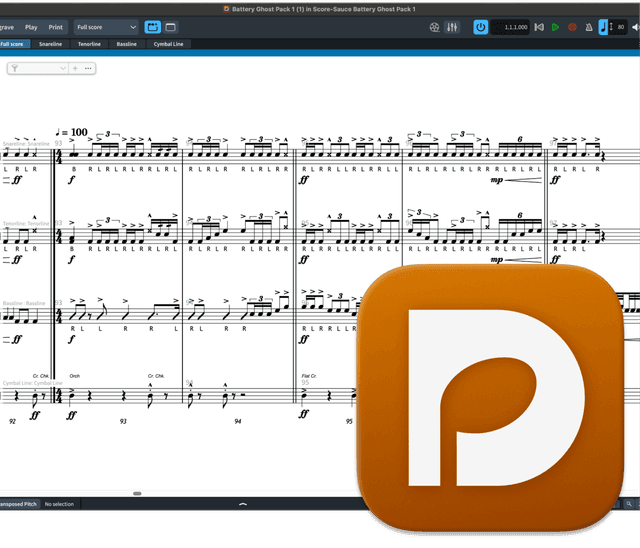Open the filter options ellipsis menu
This screenshot has height=548, width=640.
coord(88,69)
